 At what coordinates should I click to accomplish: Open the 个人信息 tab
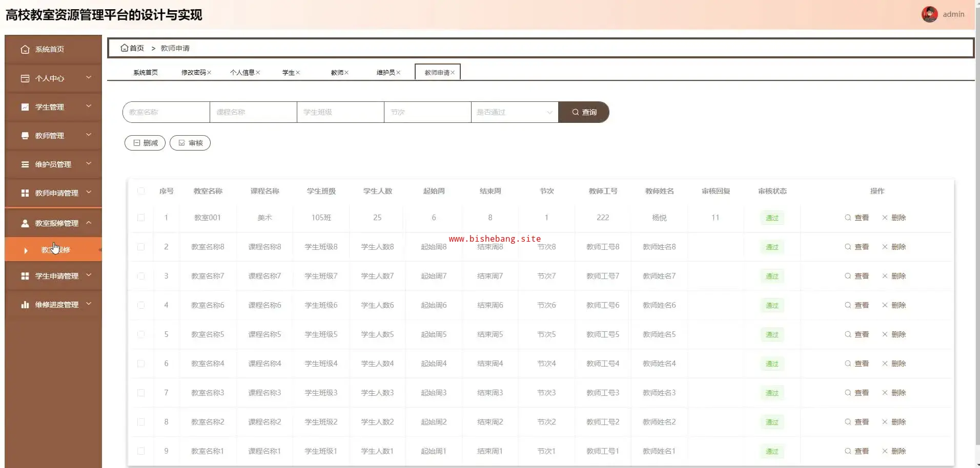click(x=242, y=73)
